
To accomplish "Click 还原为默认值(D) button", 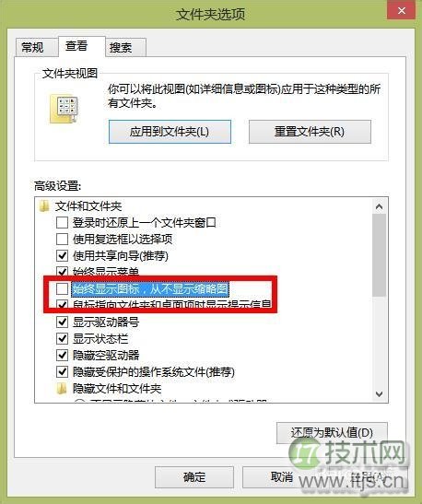I will (x=332, y=433).
